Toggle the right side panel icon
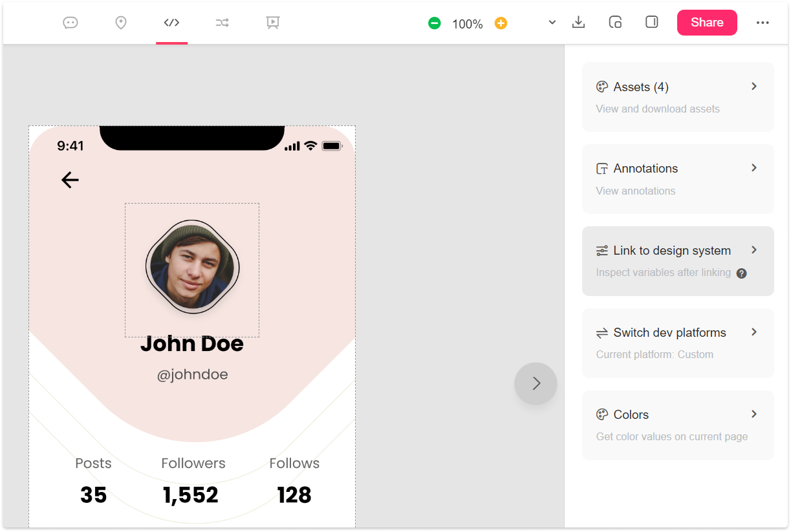The image size is (791, 532). tap(652, 23)
